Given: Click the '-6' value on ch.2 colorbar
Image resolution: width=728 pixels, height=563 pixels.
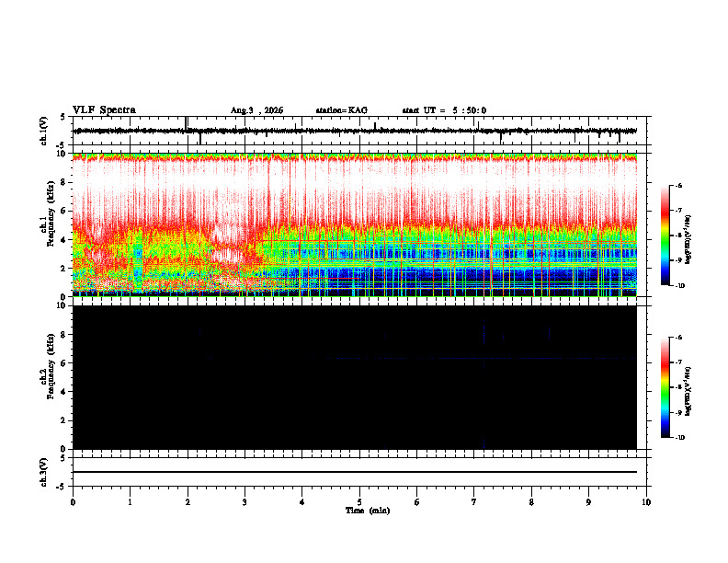Looking at the screenshot, I should click(x=679, y=338).
